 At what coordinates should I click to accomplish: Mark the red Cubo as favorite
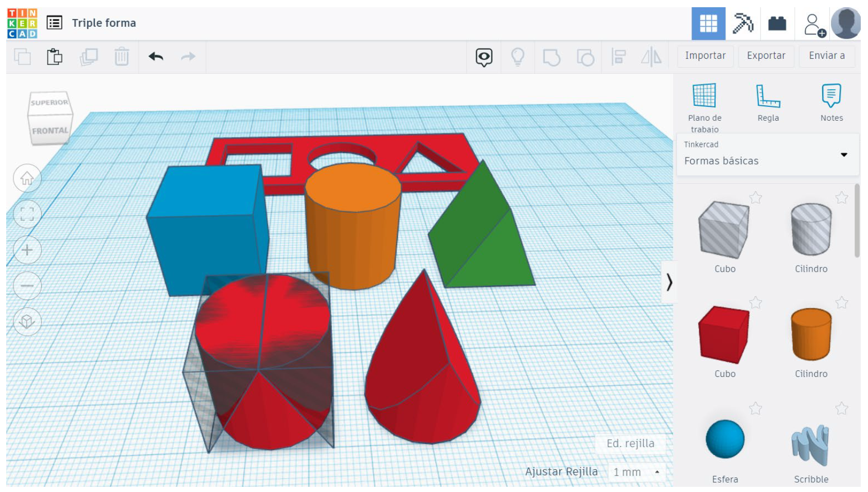[x=756, y=303]
